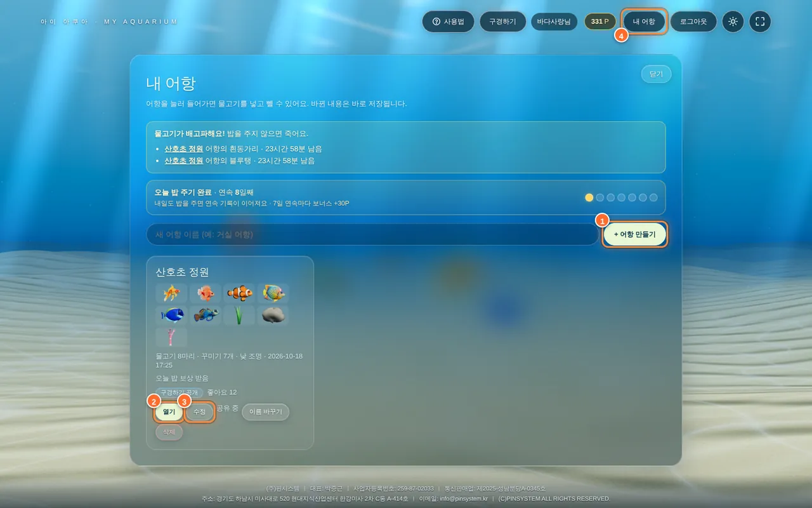Select the green seaweed decoration thumbnail
The height and width of the screenshot is (508, 812).
tap(240, 315)
